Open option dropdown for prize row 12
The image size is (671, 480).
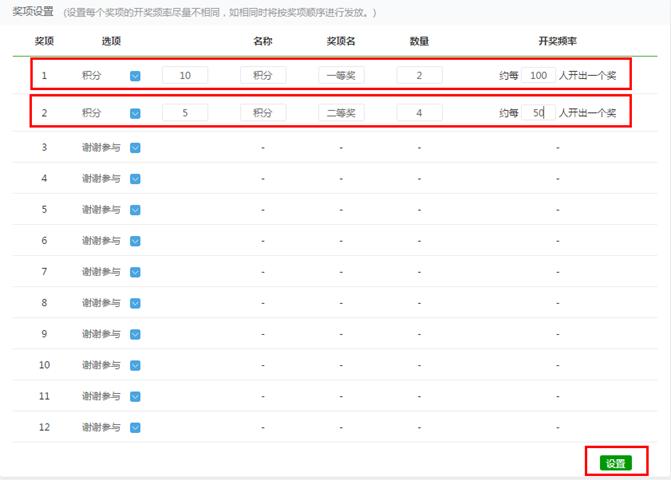(135, 428)
